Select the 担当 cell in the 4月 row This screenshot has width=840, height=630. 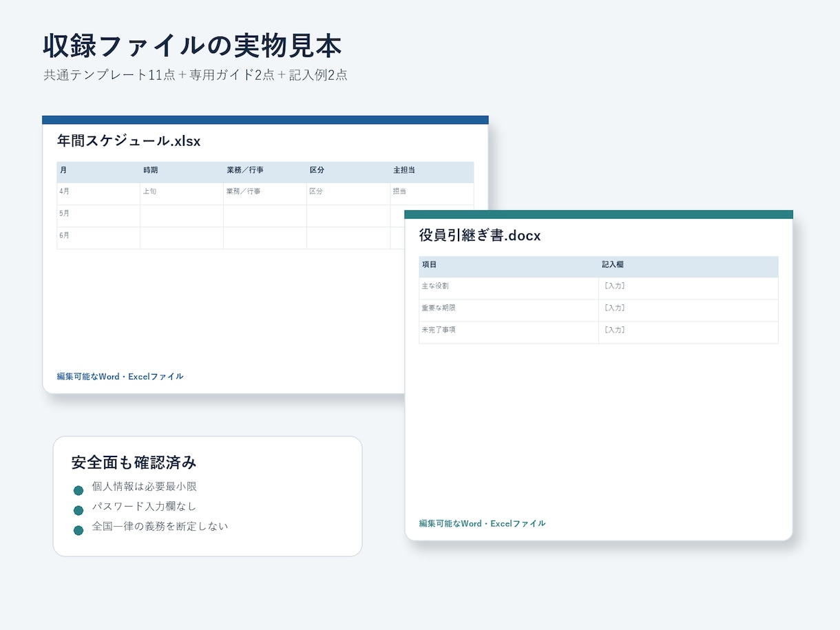432,194
